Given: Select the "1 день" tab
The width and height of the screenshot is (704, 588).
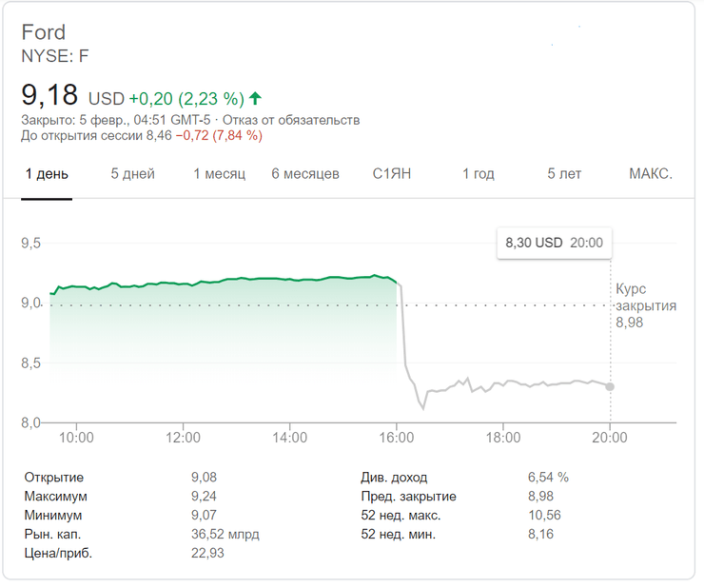Looking at the screenshot, I should (47, 174).
